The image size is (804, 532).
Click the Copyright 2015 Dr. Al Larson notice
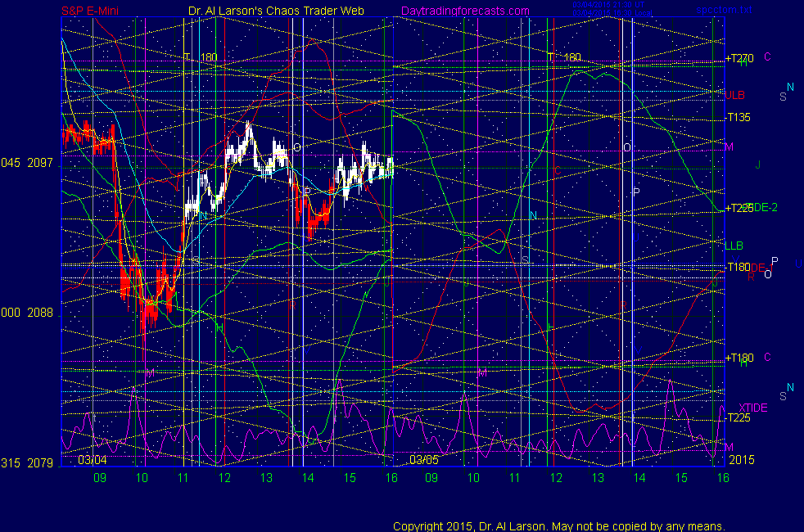559,526
